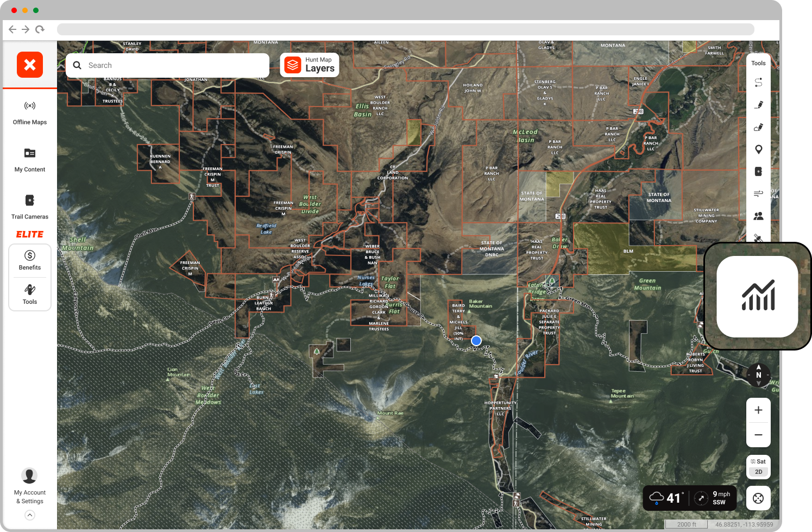
Task: Go forward in the browser
Action: (26, 29)
